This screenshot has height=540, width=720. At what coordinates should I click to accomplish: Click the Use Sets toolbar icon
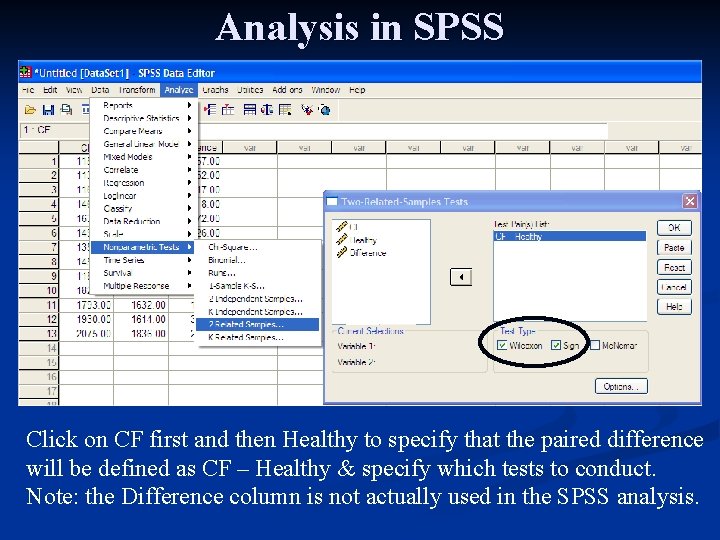pos(325,110)
